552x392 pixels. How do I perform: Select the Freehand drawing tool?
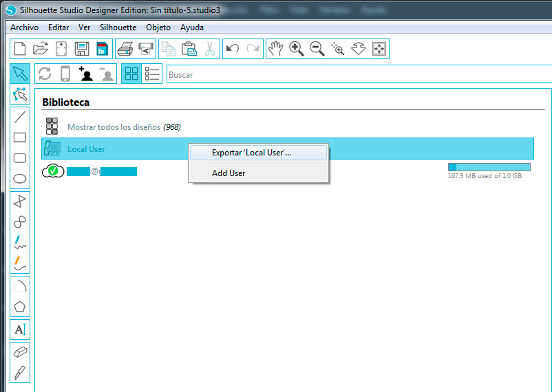[20, 243]
